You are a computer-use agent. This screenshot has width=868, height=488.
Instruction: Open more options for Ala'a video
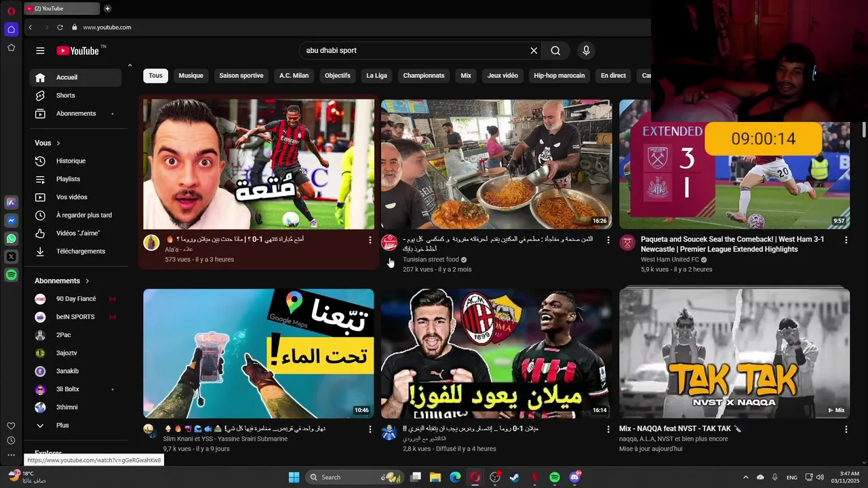[370, 240]
